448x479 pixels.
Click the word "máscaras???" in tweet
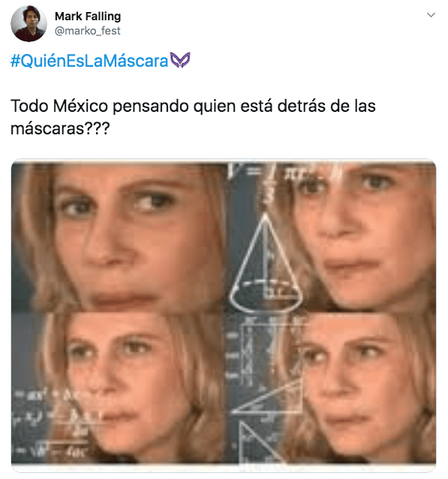pyautogui.click(x=60, y=128)
